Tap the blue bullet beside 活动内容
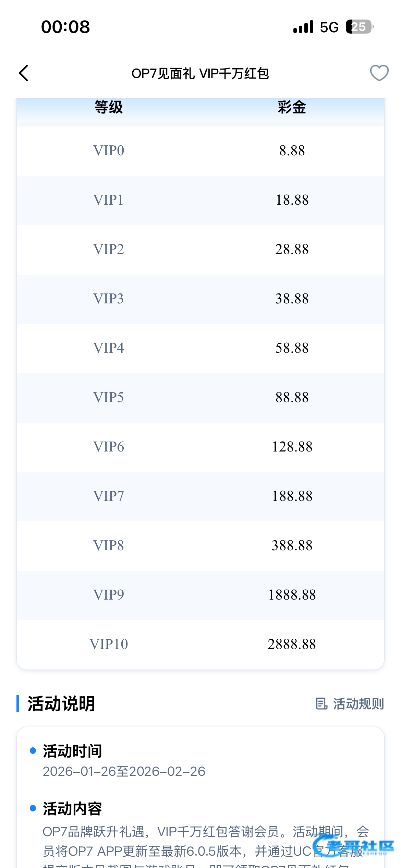This screenshot has height=868, width=401. tap(33, 808)
